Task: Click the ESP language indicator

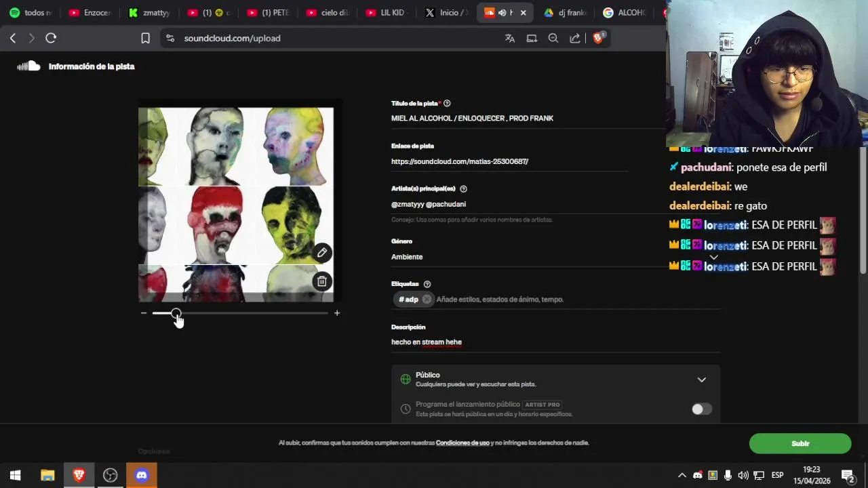Action: (x=777, y=475)
